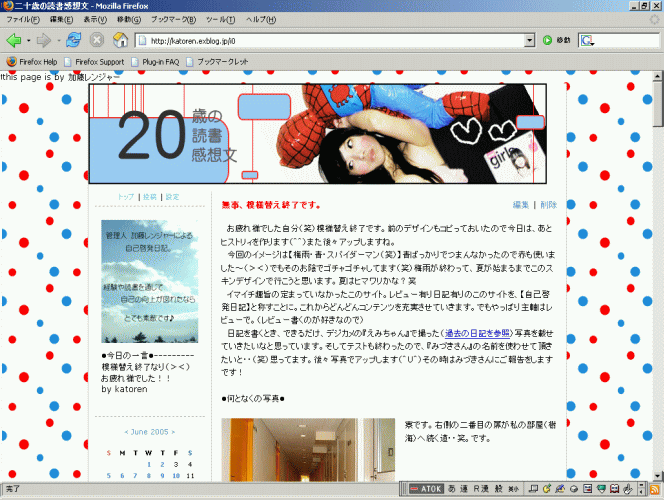This screenshot has width=664, height=500.
Task: Click the ATOK dictionary list icon
Action: pyautogui.click(x=587, y=489)
